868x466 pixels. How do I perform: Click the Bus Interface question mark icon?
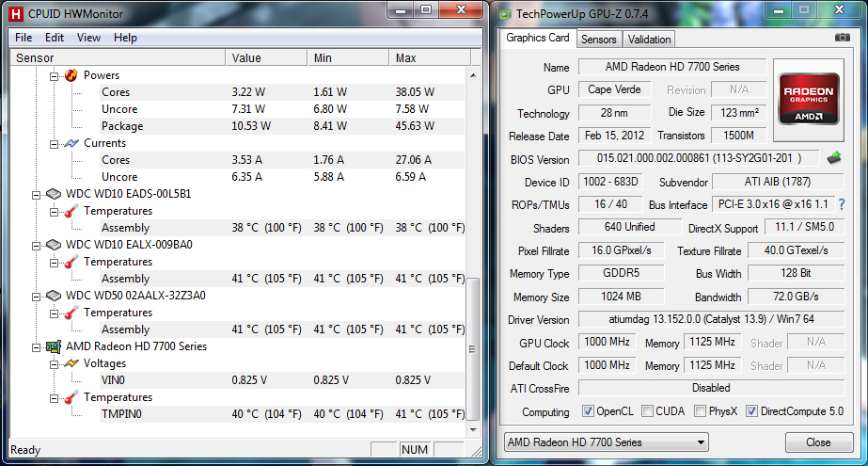click(842, 204)
